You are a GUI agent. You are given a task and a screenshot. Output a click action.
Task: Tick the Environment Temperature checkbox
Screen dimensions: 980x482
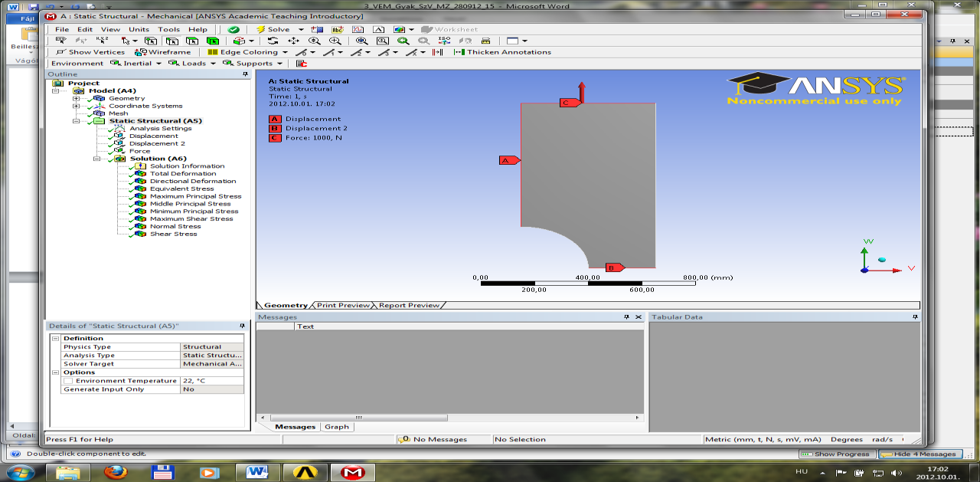(x=68, y=381)
